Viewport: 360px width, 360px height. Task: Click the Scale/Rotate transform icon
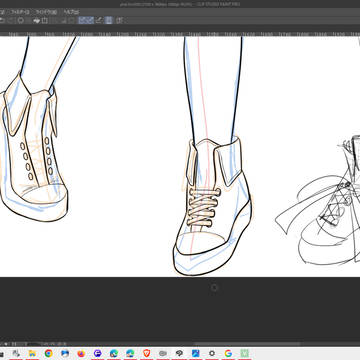pos(45,20)
